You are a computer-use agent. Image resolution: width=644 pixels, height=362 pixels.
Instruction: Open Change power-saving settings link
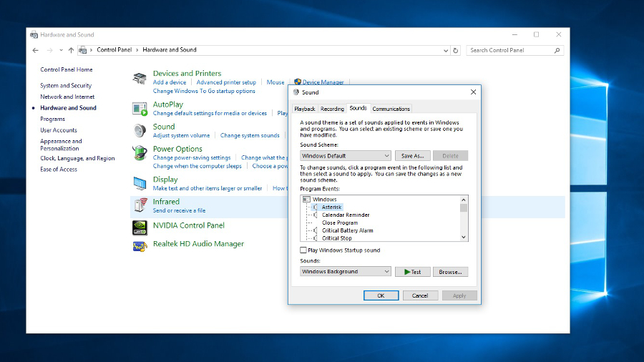191,157
